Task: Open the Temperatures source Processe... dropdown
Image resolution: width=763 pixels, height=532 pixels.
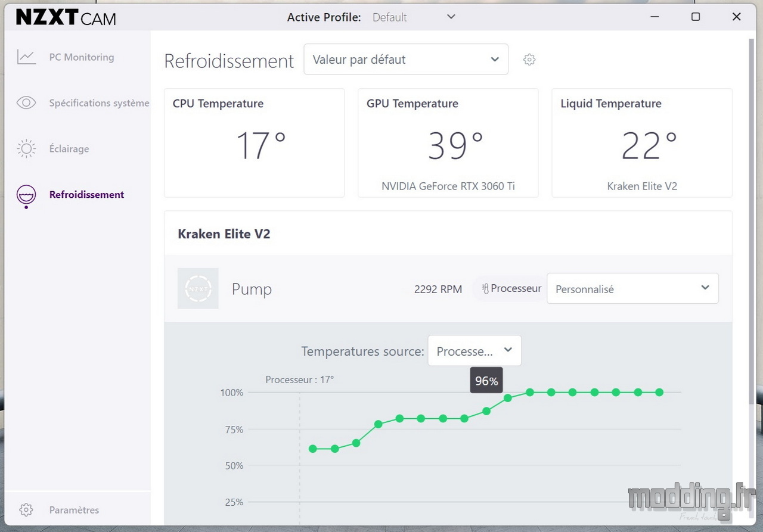Action: (474, 351)
